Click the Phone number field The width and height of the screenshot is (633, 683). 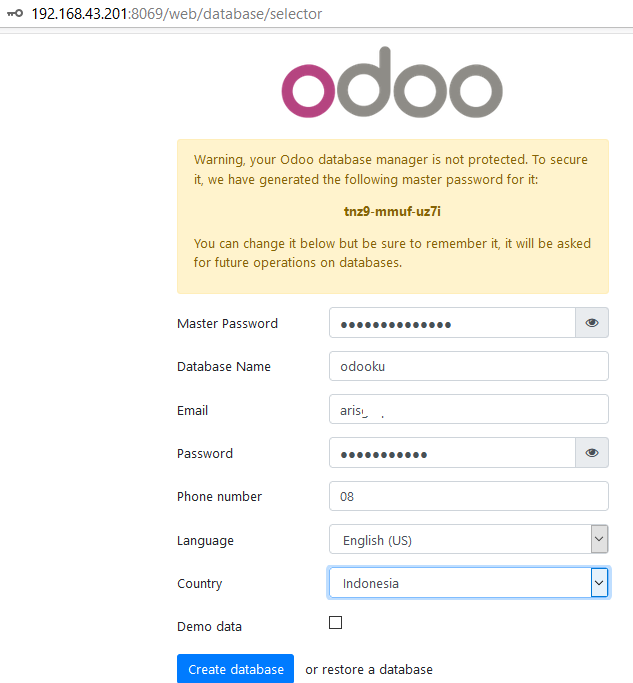click(x=469, y=496)
